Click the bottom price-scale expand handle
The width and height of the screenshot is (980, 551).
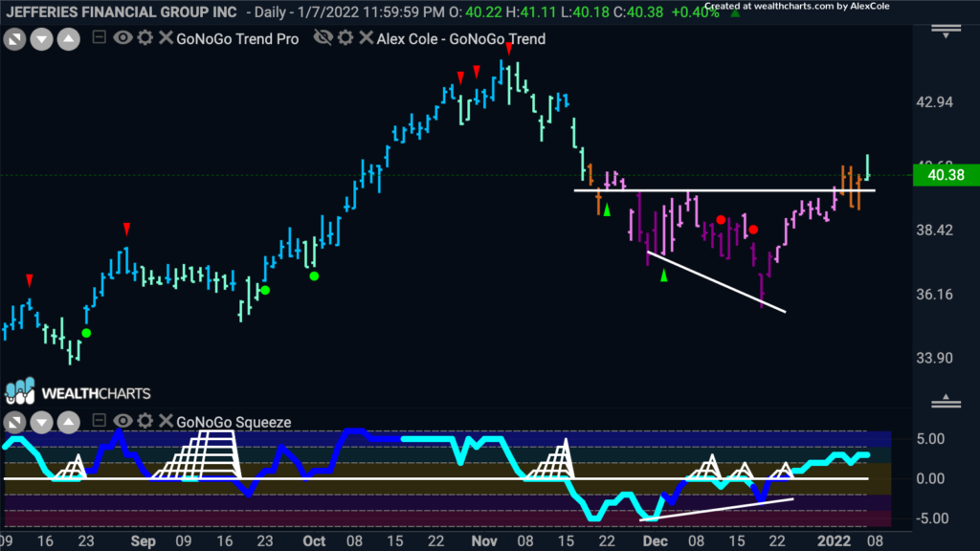tap(946, 402)
